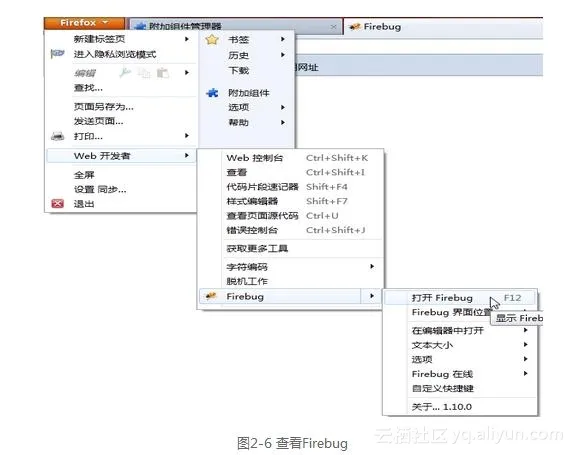
Task: Expand the 编辑 row submenu arrow
Action: point(187,72)
